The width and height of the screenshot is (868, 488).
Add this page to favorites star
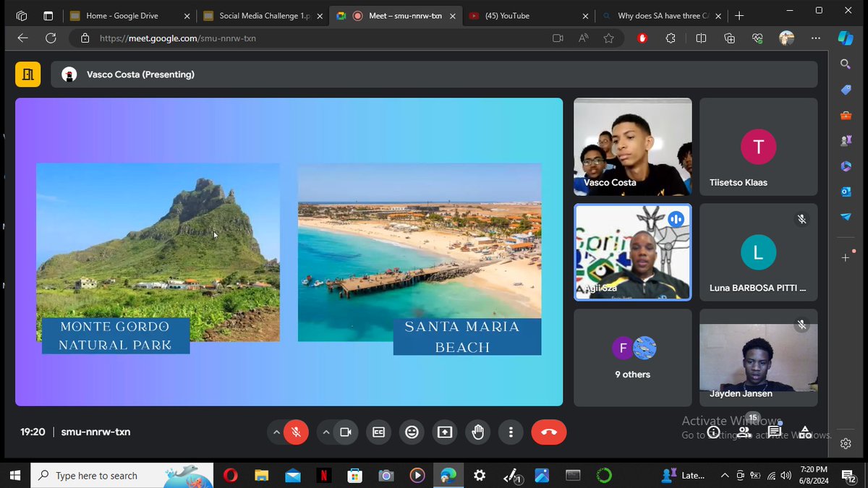click(608, 38)
